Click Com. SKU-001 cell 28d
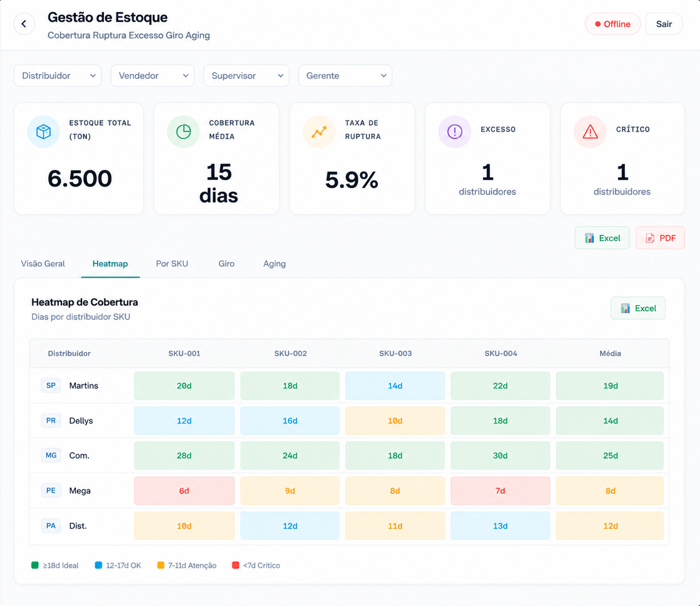Screen dimensions: 700x606 (184, 455)
